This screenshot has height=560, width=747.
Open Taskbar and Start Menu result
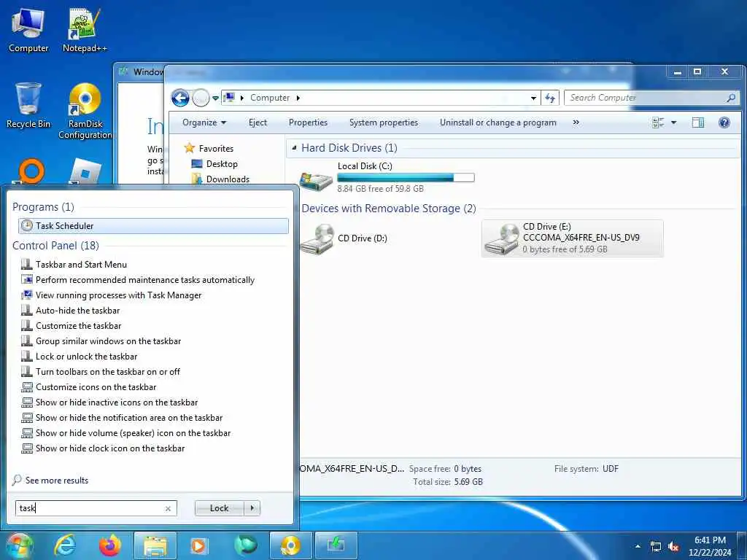81,264
